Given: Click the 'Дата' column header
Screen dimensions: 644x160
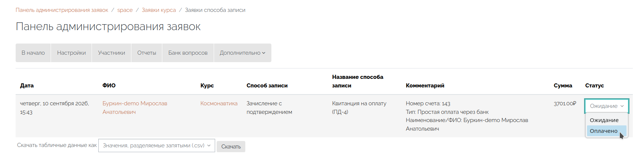Looking at the screenshot, I should 27,86.
